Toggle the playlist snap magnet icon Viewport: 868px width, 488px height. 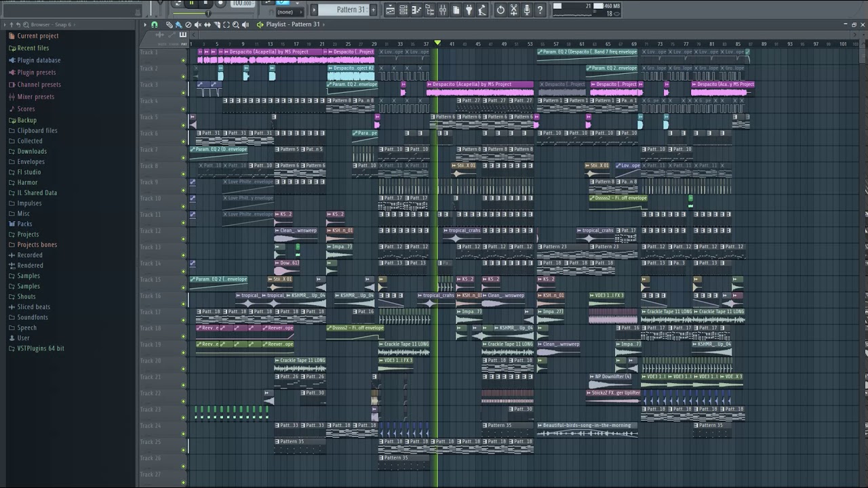[155, 24]
